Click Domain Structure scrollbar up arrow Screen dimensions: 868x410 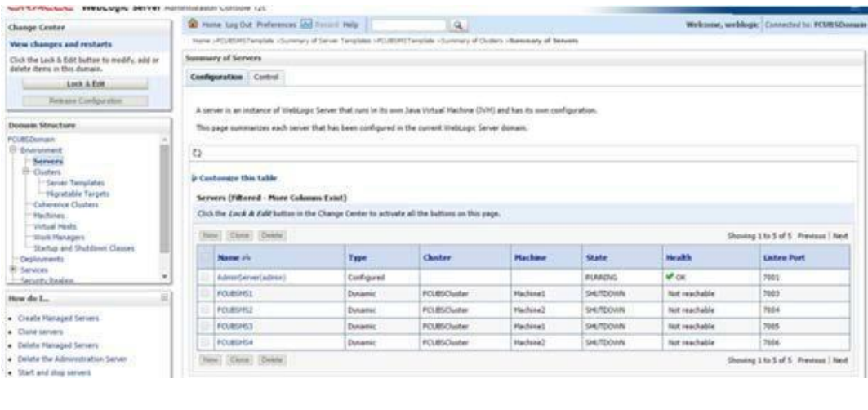coord(164,140)
